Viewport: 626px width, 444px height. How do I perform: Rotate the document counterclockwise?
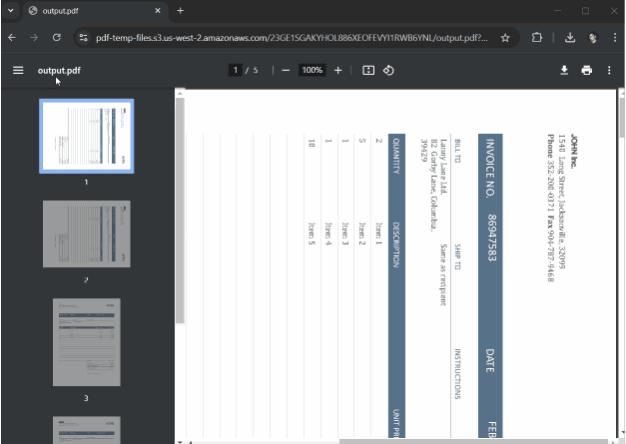click(389, 70)
